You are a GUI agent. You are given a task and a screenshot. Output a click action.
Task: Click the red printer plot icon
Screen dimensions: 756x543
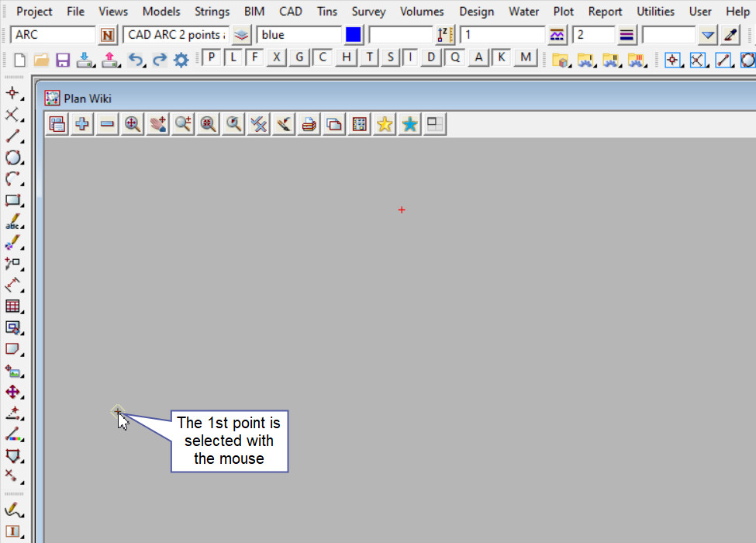pyautogui.click(x=309, y=124)
